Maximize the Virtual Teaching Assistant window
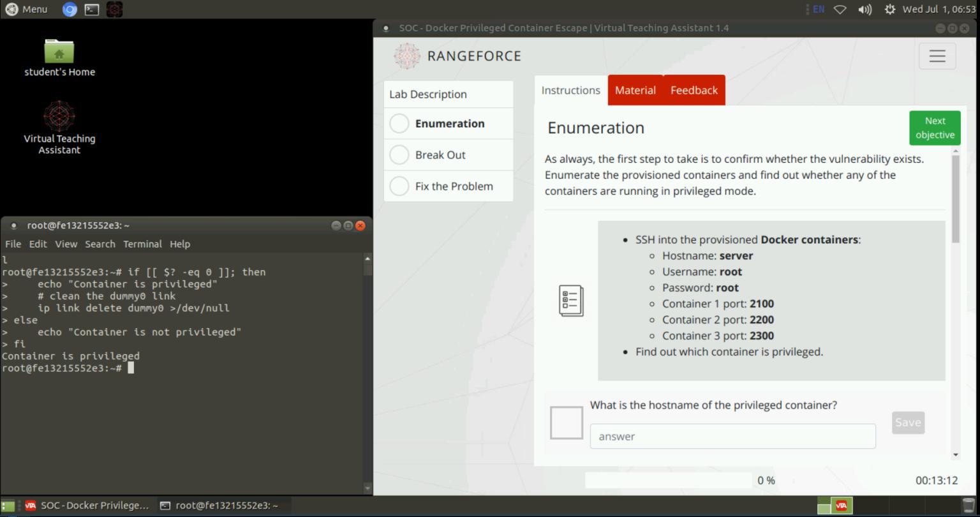980x517 pixels. (952, 28)
